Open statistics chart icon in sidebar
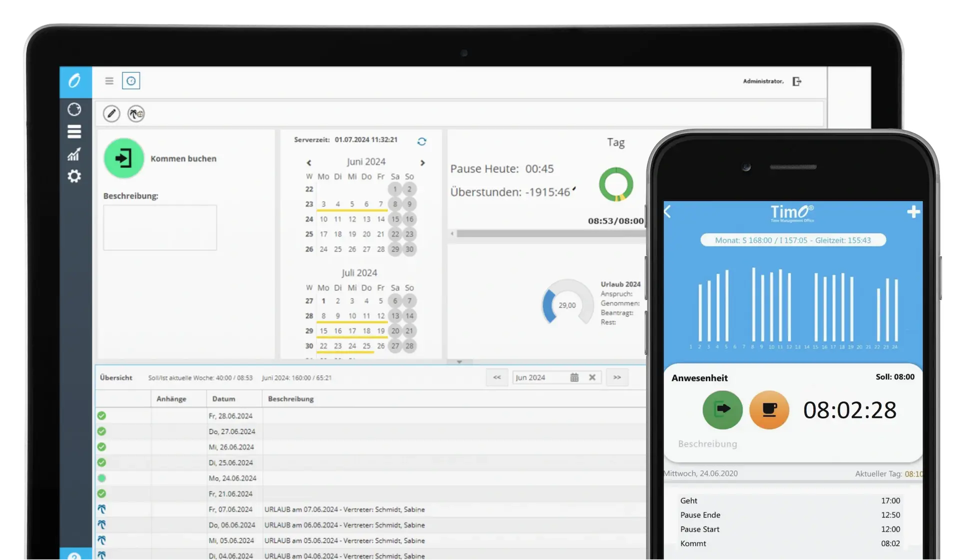 (74, 154)
